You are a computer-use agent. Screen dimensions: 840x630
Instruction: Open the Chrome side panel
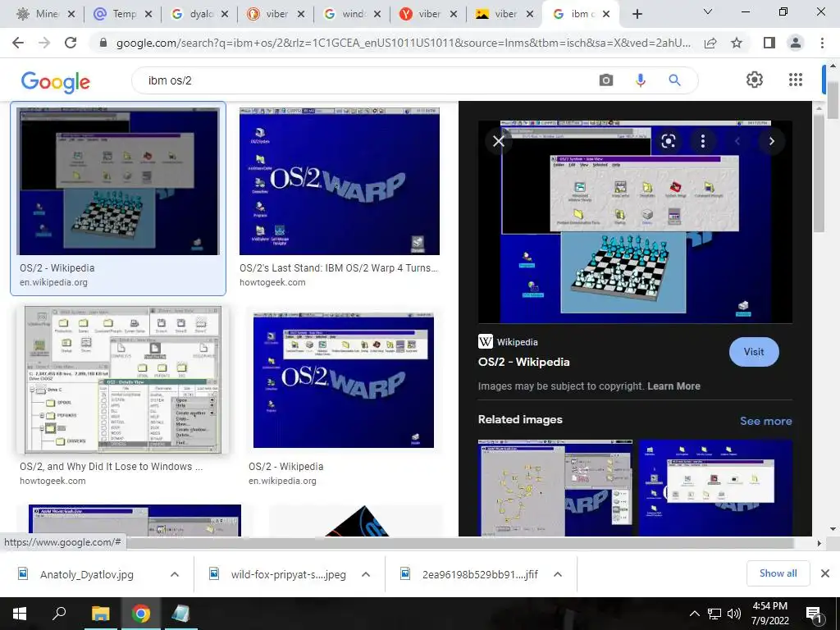click(x=769, y=43)
